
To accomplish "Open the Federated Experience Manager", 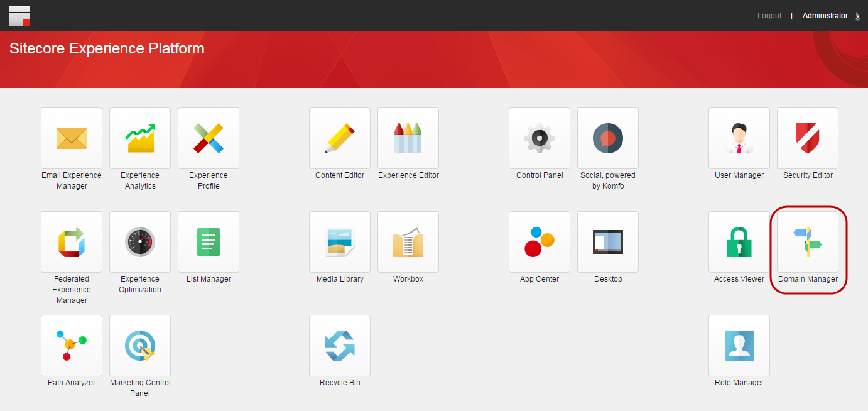I will click(x=71, y=241).
